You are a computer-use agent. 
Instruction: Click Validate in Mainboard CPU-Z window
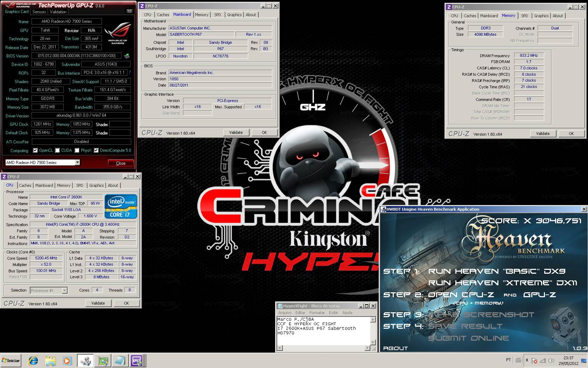coord(236,132)
